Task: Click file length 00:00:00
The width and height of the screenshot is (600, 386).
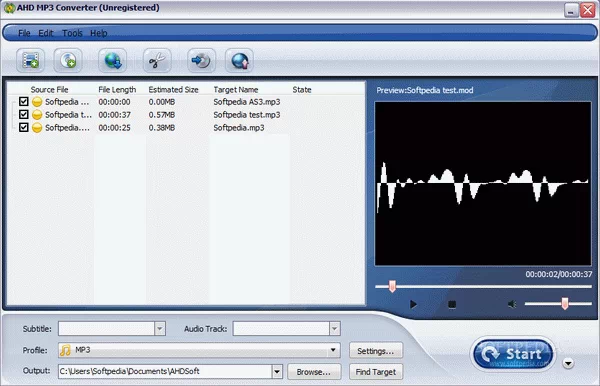Action: [x=114, y=102]
